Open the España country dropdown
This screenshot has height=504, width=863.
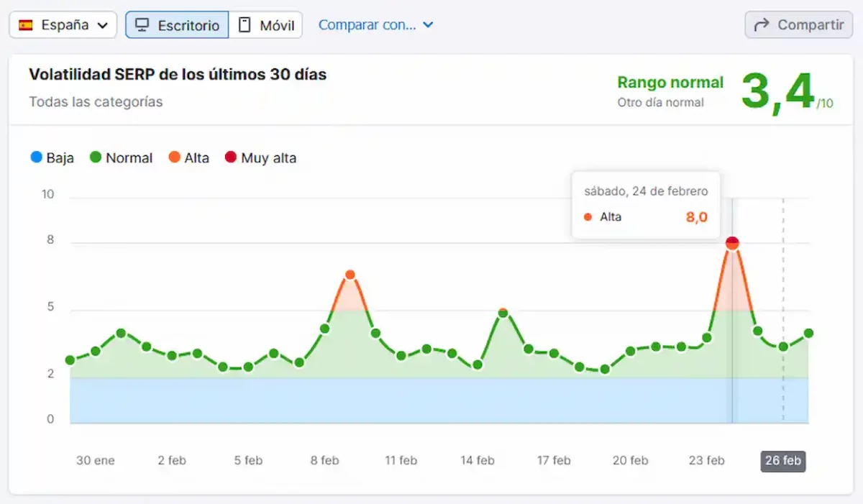63,25
